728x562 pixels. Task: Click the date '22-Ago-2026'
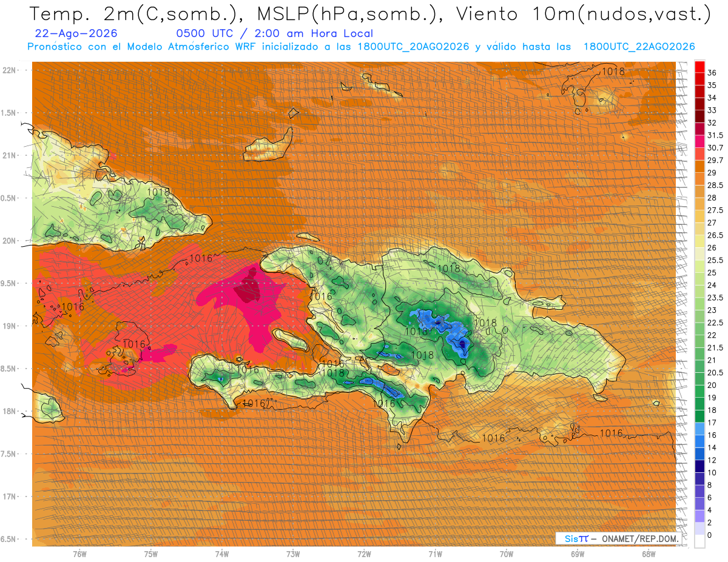76,33
